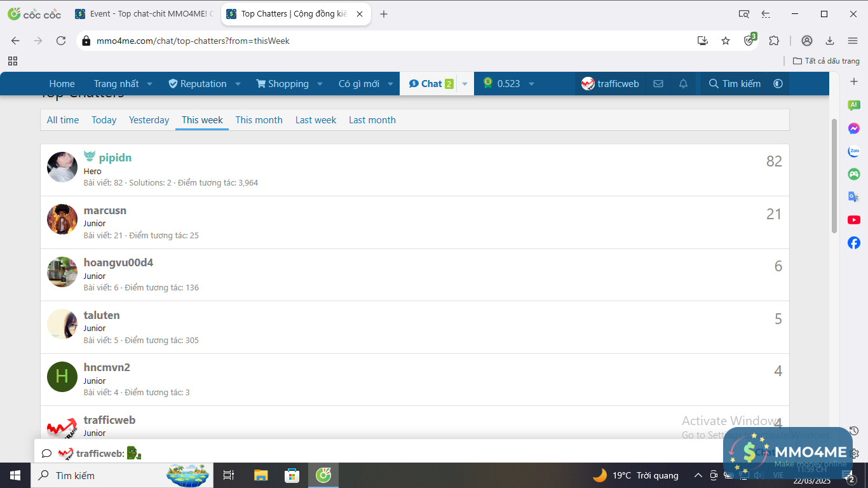Image resolution: width=868 pixels, height=488 pixels.
Task: Expand the Có gì mới dropdown arrow
Action: pyautogui.click(x=390, y=84)
